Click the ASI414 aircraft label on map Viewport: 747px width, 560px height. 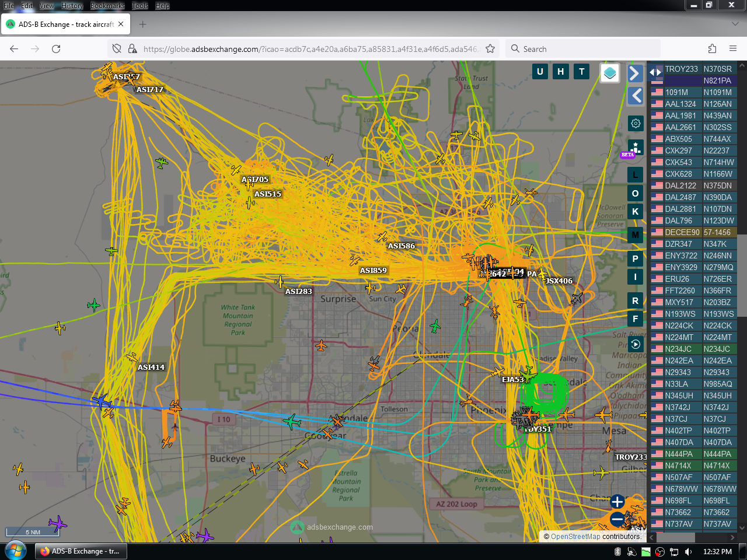[151, 367]
